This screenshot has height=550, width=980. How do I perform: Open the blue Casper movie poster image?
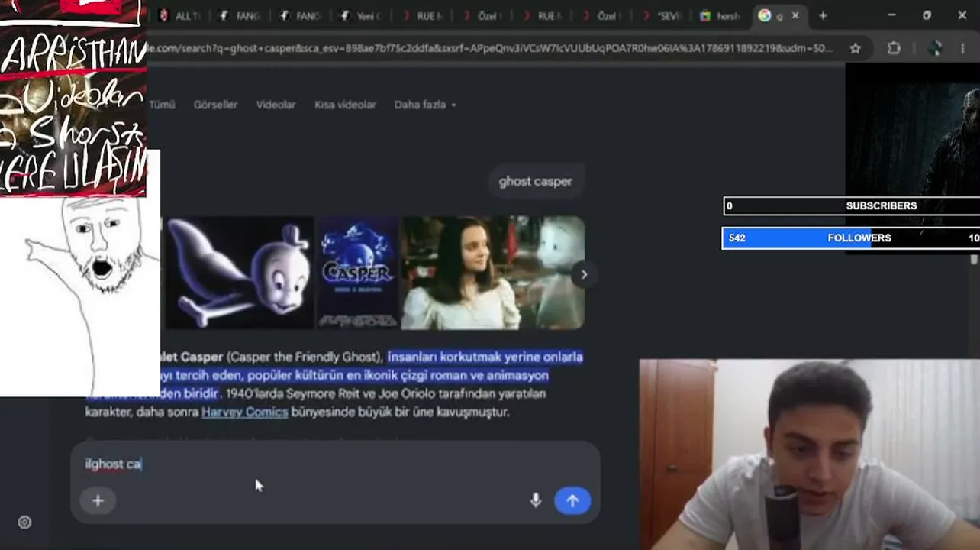[x=358, y=273]
